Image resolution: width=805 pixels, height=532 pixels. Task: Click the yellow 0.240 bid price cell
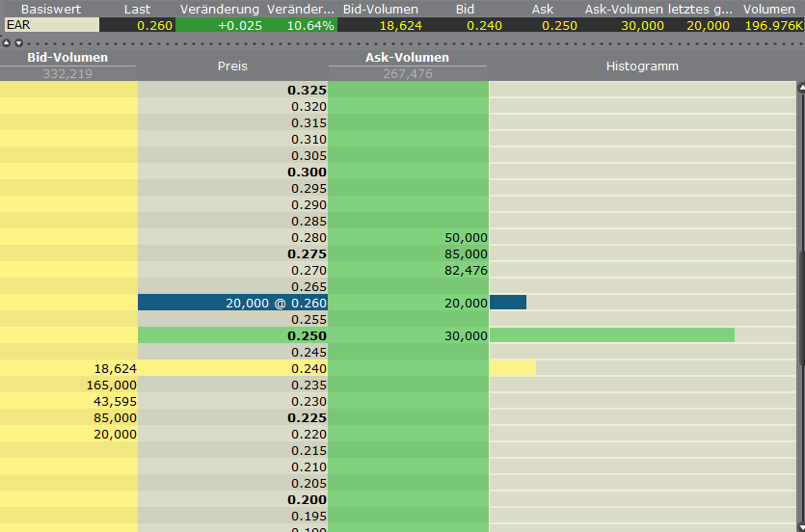coord(232,368)
